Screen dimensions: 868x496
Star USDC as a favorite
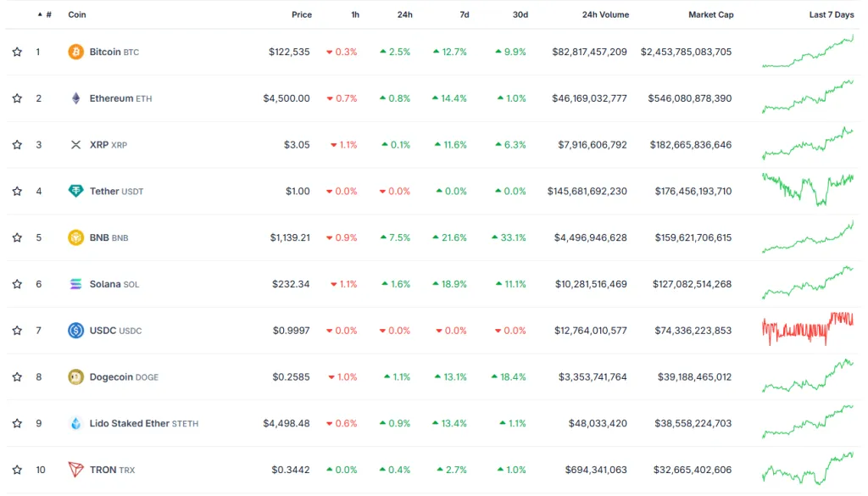pyautogui.click(x=17, y=331)
